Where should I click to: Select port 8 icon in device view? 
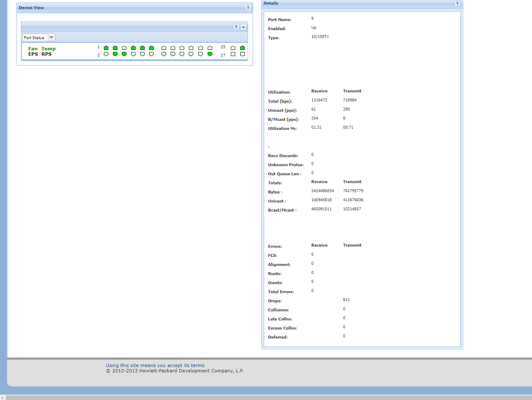pos(133,54)
